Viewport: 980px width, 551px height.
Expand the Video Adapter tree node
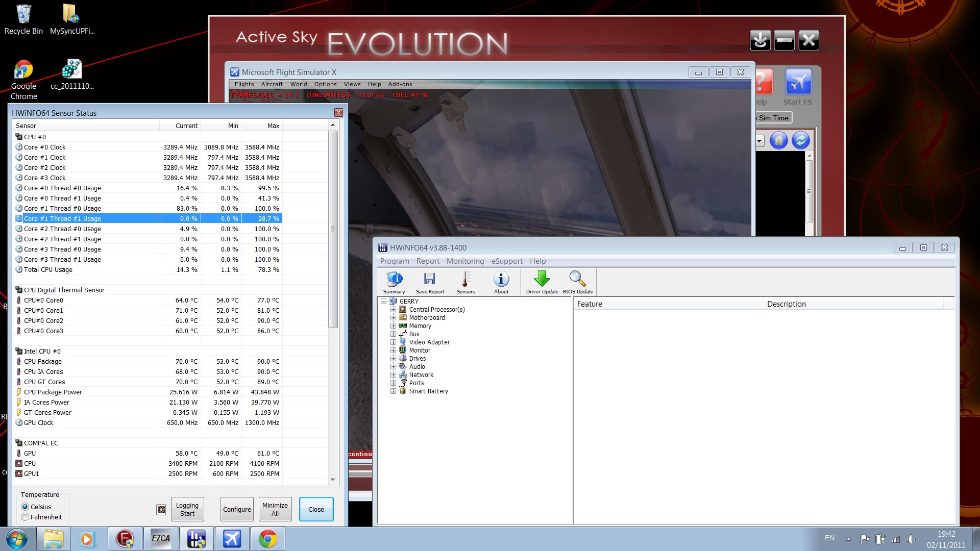click(x=393, y=342)
